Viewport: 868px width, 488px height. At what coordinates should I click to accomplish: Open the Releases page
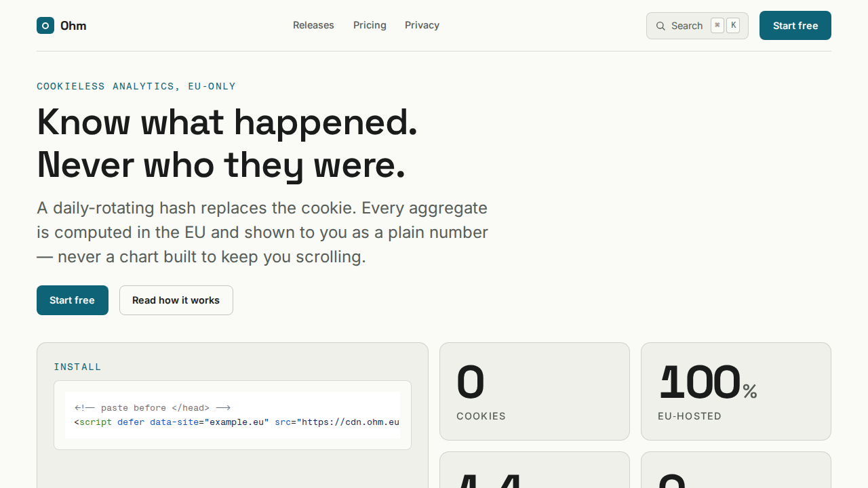coord(313,25)
